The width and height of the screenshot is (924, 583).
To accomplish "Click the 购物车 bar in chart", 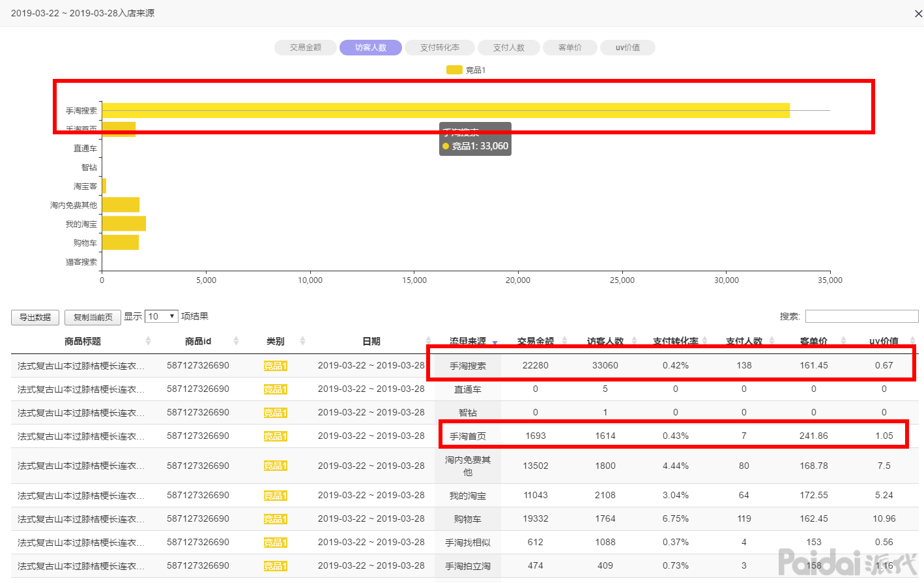I will pyautogui.click(x=121, y=243).
